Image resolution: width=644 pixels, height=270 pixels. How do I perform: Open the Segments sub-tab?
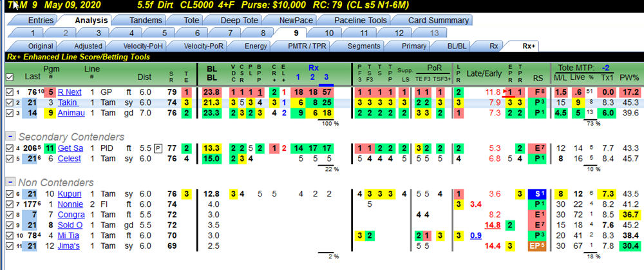coord(362,46)
